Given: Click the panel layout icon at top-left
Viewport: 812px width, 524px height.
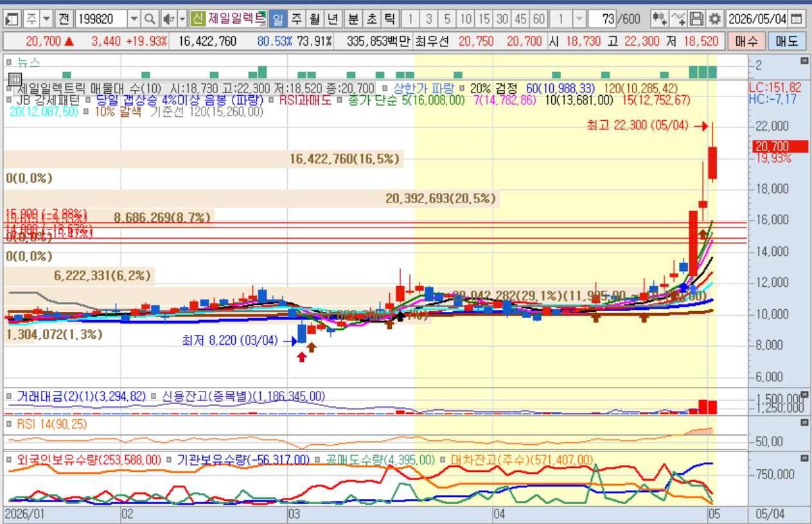Looking at the screenshot, I should point(11,19).
